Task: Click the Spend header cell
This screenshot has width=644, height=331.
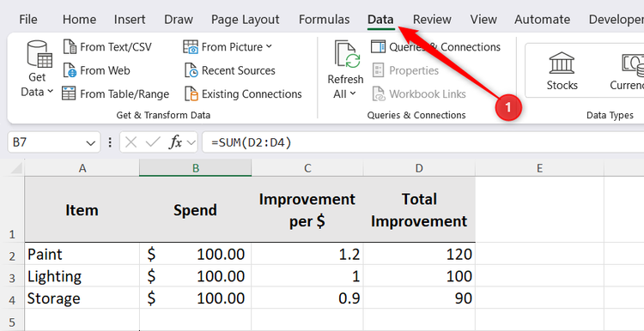Action: point(196,209)
